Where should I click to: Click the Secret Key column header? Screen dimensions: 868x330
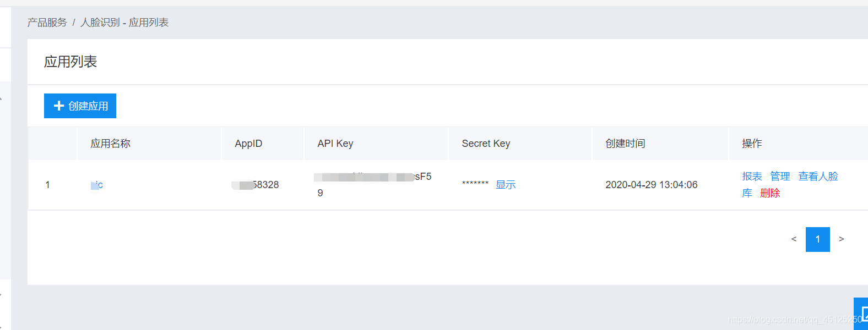(486, 144)
